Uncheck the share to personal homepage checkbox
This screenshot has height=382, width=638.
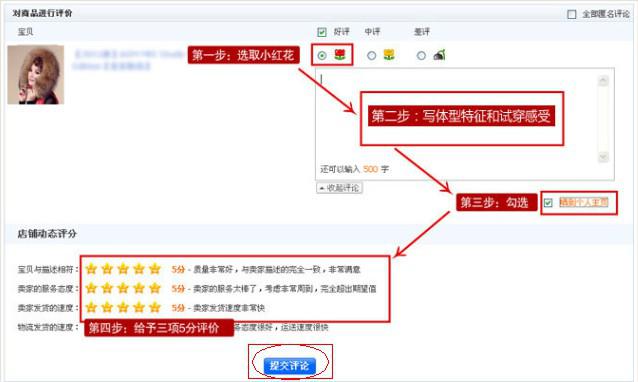pos(548,202)
